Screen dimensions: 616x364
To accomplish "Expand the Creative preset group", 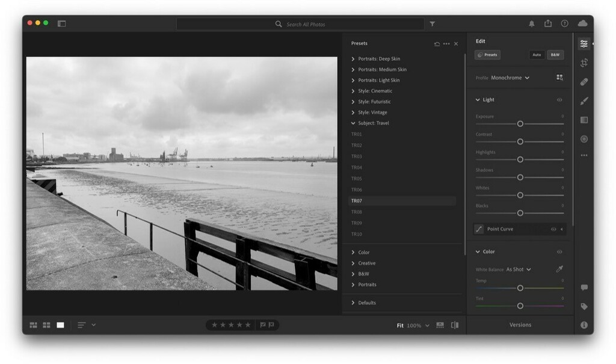I will 353,264.
